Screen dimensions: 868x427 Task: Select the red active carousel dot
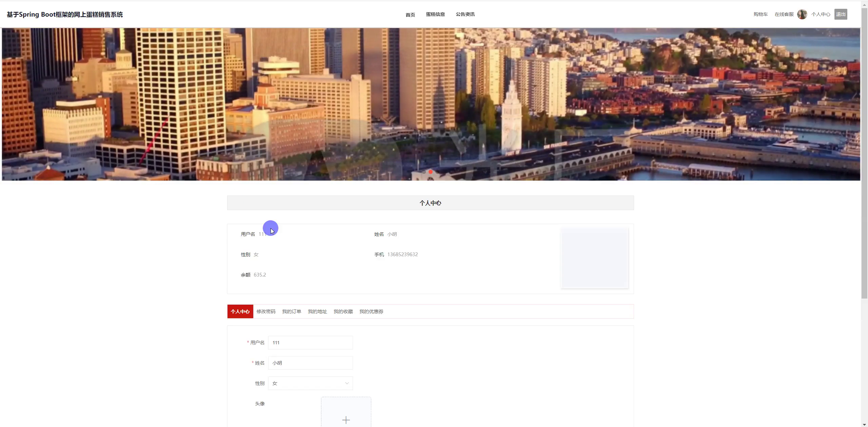[x=431, y=172]
